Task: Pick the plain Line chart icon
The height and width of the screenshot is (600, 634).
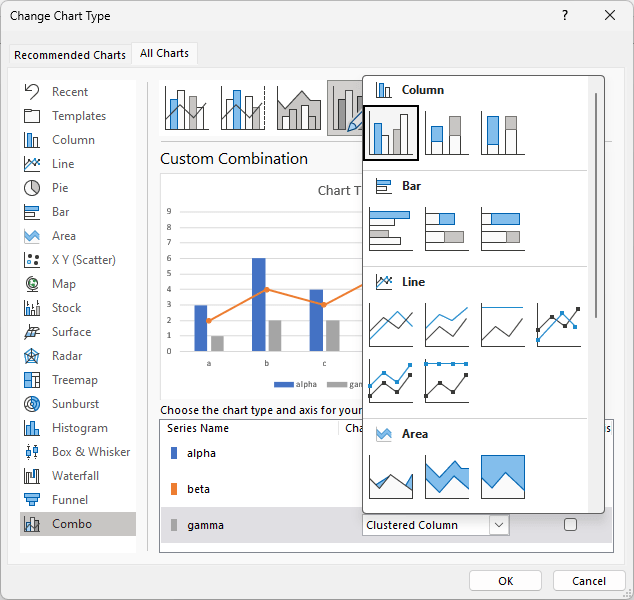Action: pyautogui.click(x=391, y=325)
